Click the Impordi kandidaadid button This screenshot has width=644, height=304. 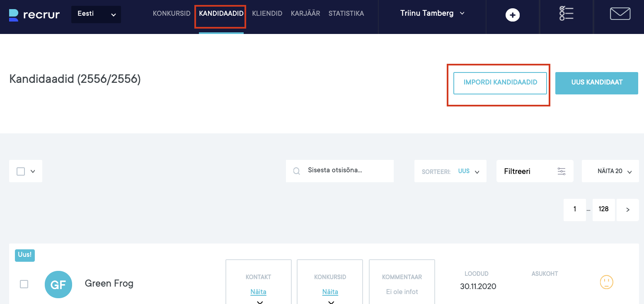500,82
